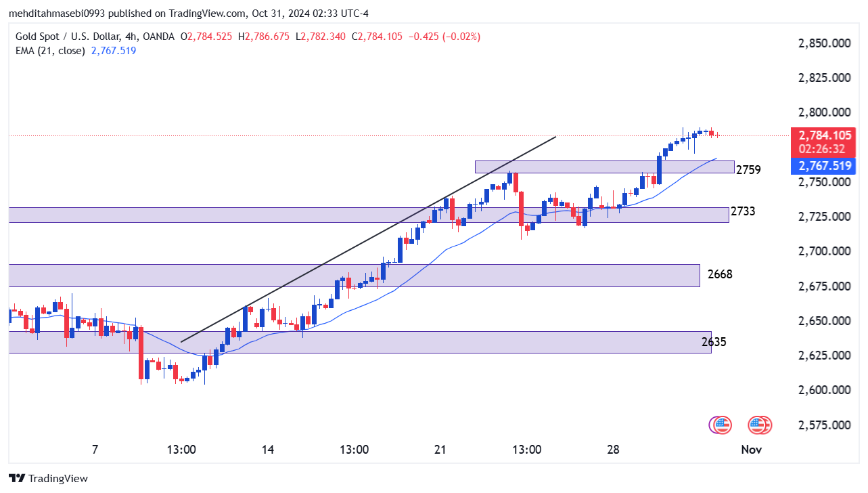Click the 2733 zone label

(x=743, y=211)
